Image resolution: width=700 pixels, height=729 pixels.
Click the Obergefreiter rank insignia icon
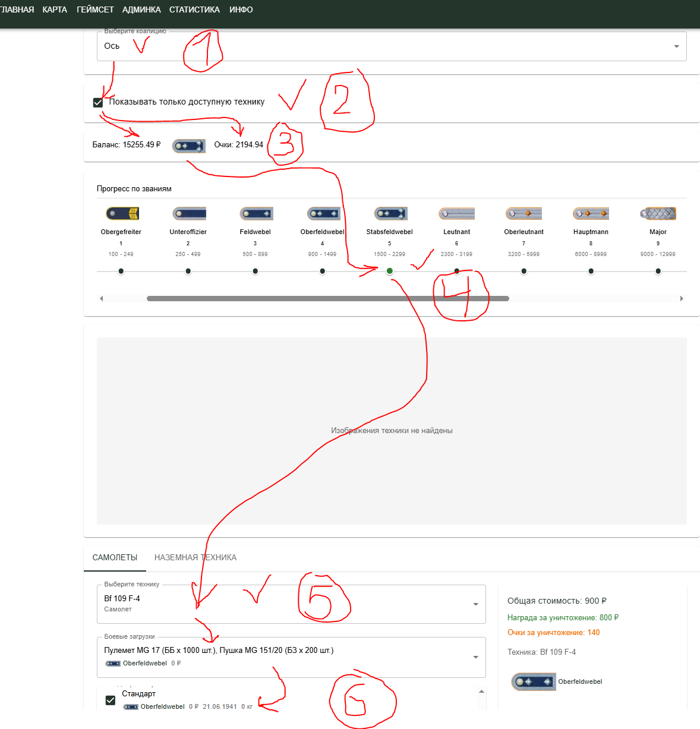pos(122,213)
